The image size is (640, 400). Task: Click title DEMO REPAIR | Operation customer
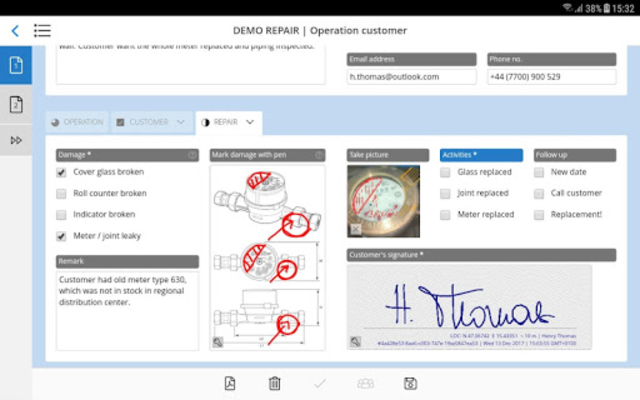point(320,31)
